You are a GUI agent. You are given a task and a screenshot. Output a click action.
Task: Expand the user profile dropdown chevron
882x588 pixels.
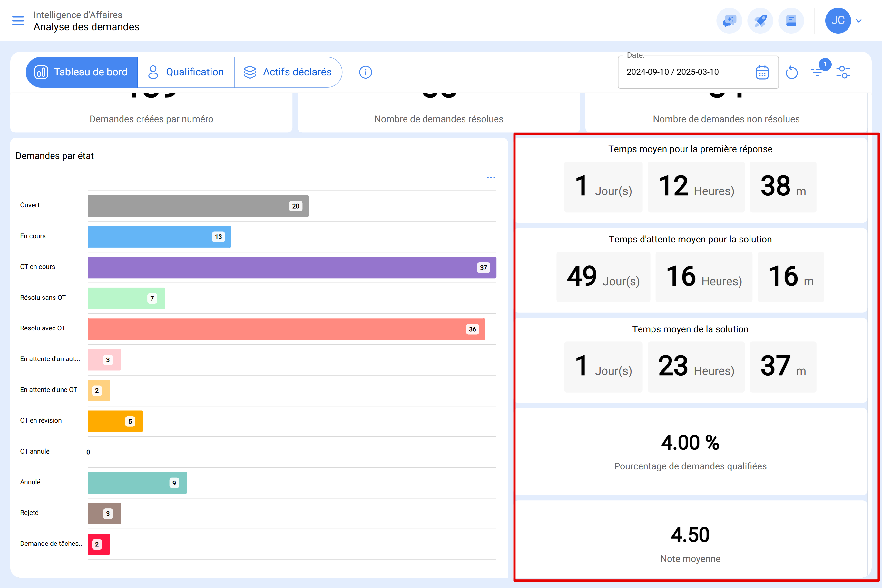pyautogui.click(x=859, y=21)
